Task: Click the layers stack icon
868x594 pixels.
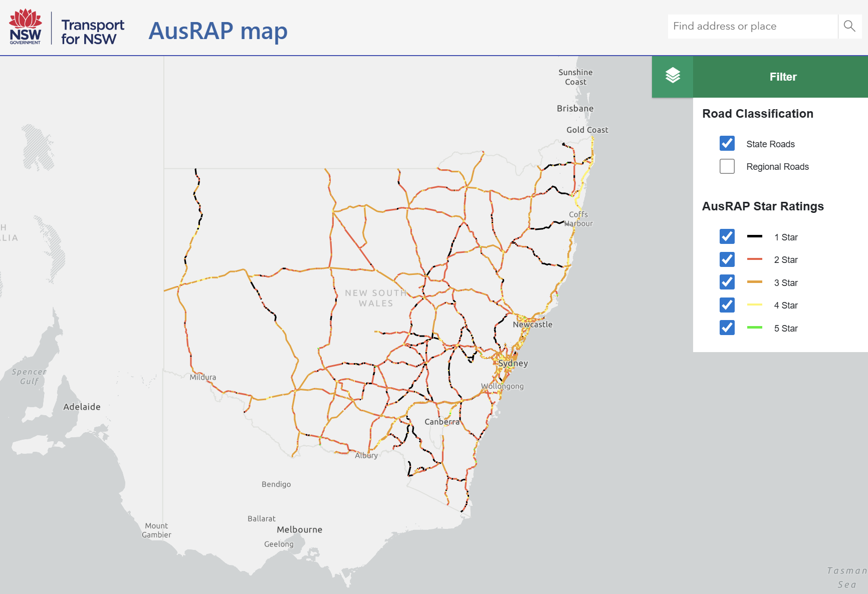Action: [x=673, y=76]
